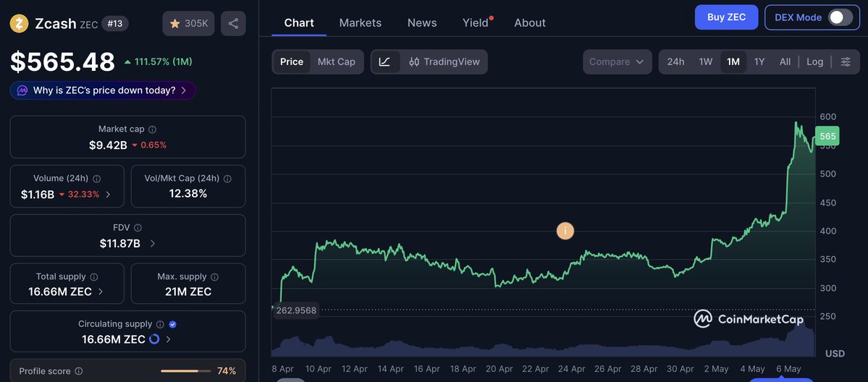Select Price view toggle
This screenshot has width=868, height=382.
pyautogui.click(x=292, y=61)
